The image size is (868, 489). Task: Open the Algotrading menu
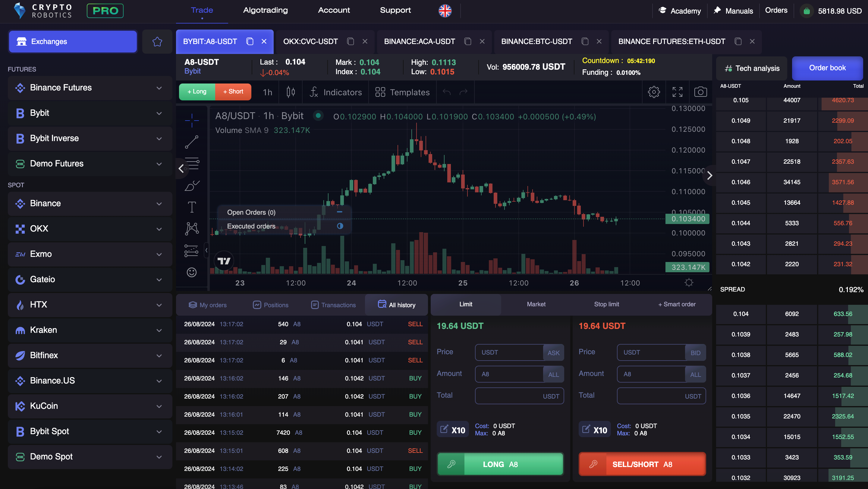tap(266, 10)
